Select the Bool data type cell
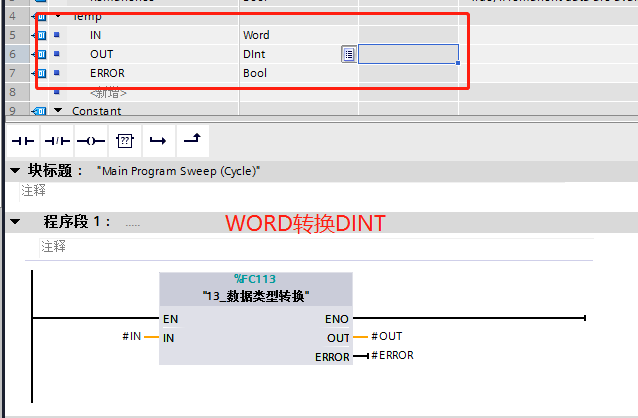Viewport: 638px width, 418px height. tap(299, 73)
